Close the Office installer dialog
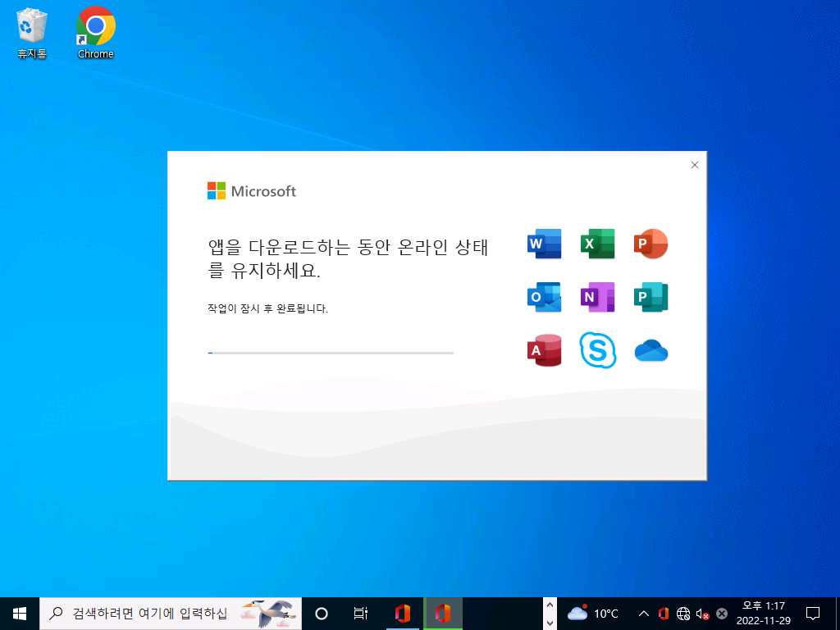Viewport: 840px width, 630px height. (x=694, y=165)
